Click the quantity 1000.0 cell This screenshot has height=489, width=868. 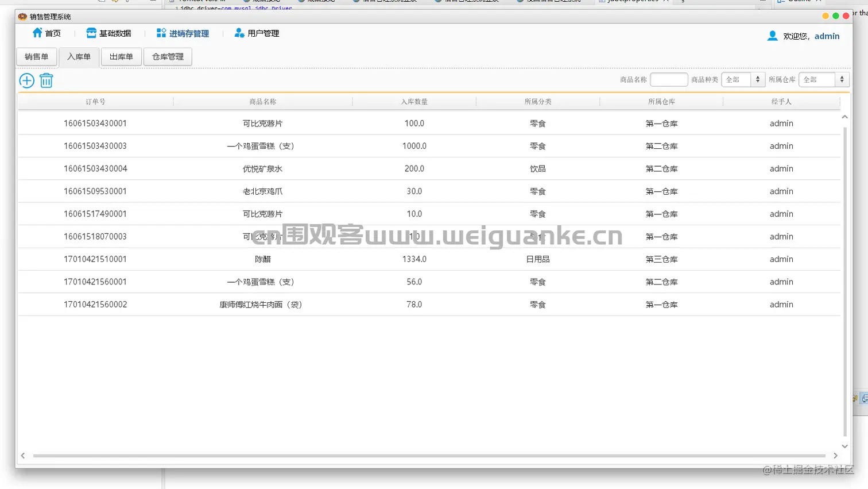click(x=414, y=146)
